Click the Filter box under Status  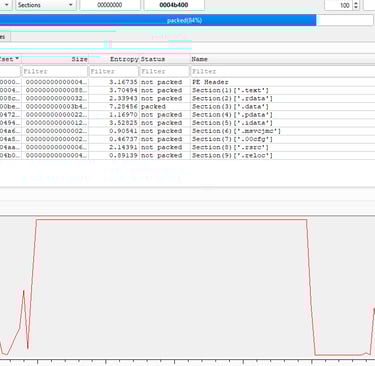165,71
